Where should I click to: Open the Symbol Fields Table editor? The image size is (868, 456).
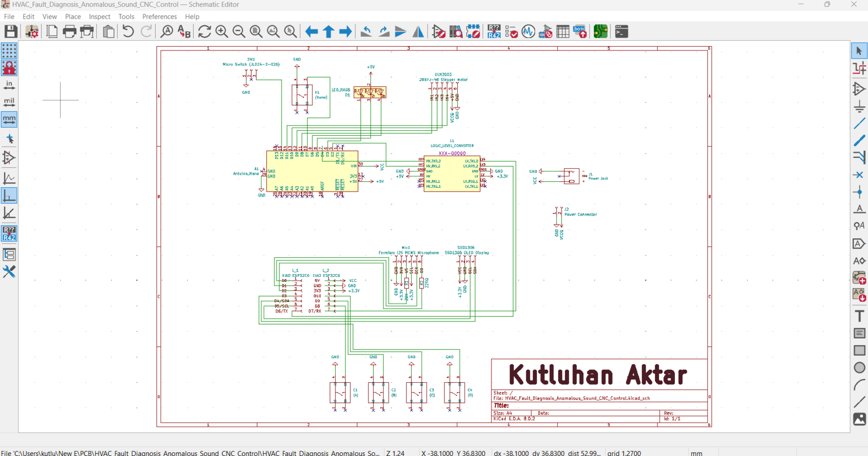[563, 31]
